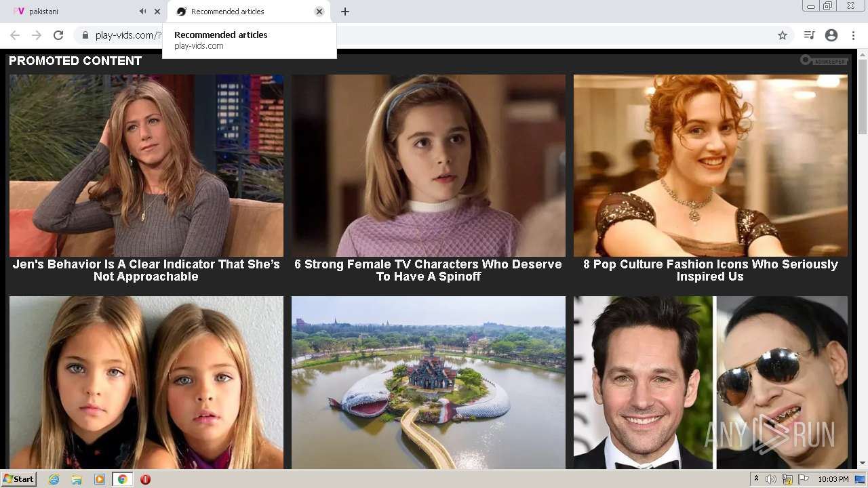The image size is (868, 488).
Task: Click the vertical scrollbar thumb
Action: 863,97
